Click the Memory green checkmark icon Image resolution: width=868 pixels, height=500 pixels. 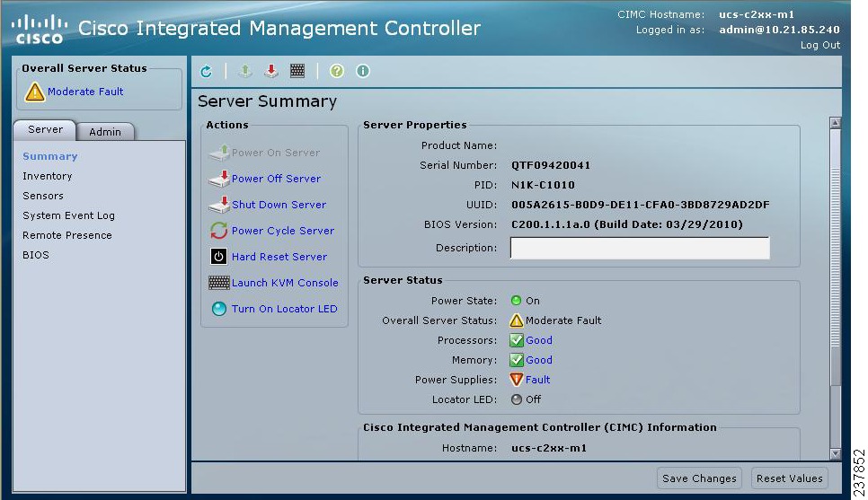(517, 360)
